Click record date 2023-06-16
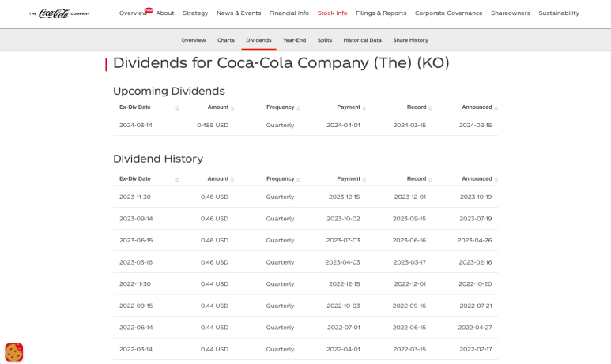 pos(409,240)
